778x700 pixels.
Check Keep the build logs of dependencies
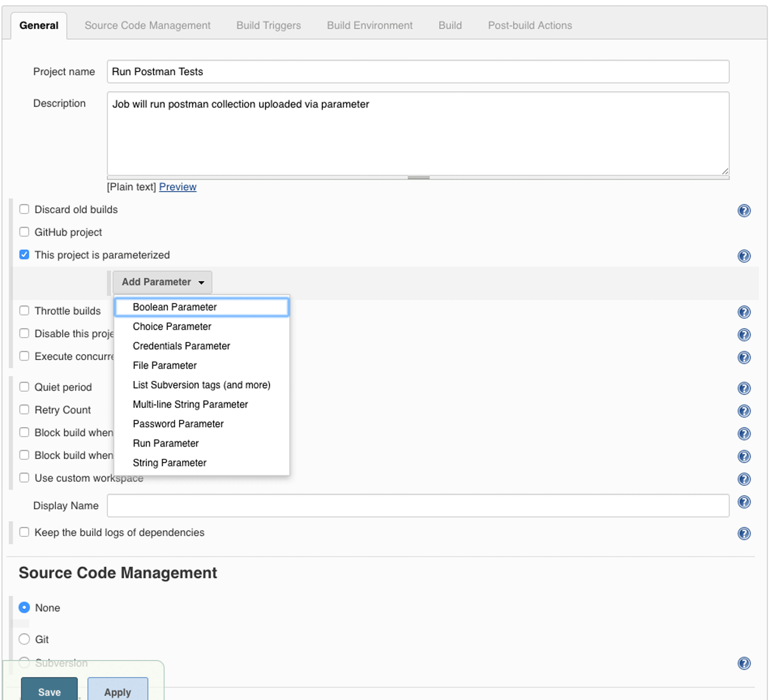pyautogui.click(x=24, y=532)
